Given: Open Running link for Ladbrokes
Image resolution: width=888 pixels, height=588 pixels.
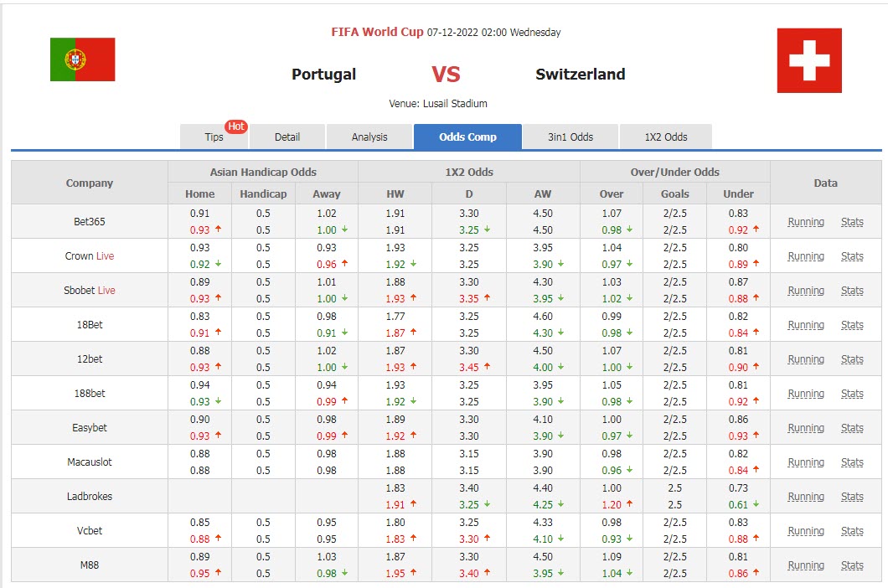Looking at the screenshot, I should point(806,497).
